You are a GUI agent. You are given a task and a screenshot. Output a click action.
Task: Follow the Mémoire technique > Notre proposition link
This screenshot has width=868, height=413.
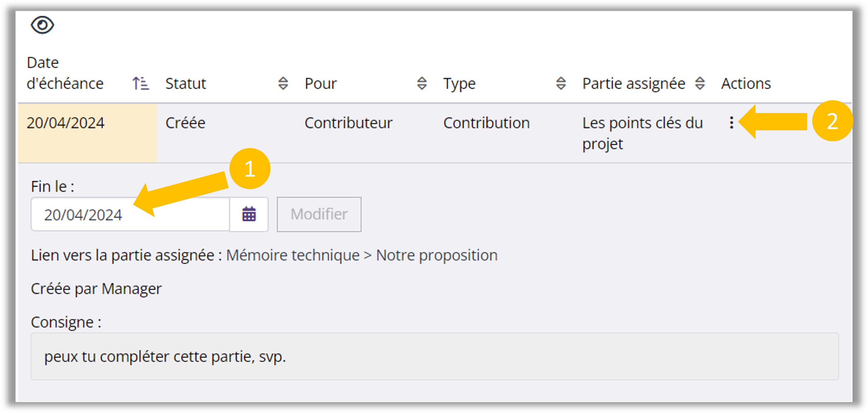(x=362, y=255)
